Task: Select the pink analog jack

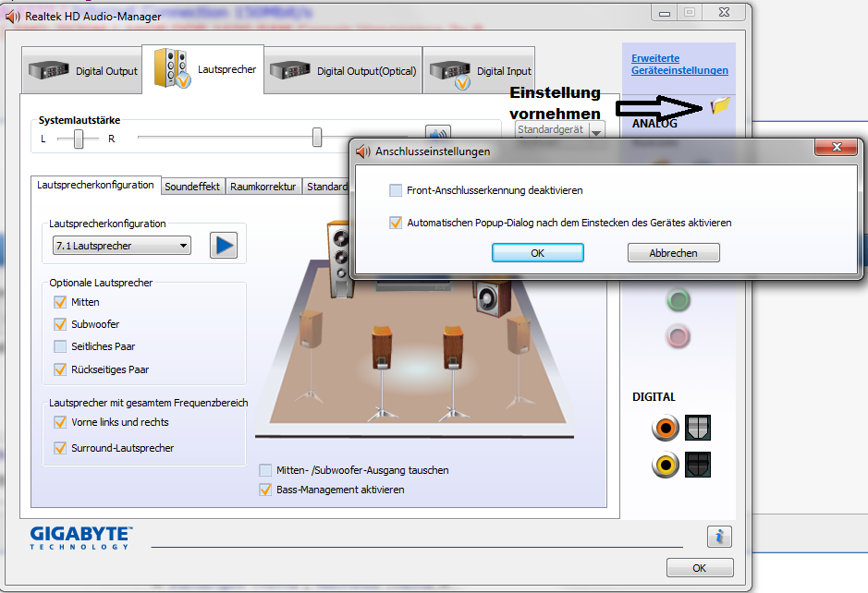Action: [x=678, y=336]
